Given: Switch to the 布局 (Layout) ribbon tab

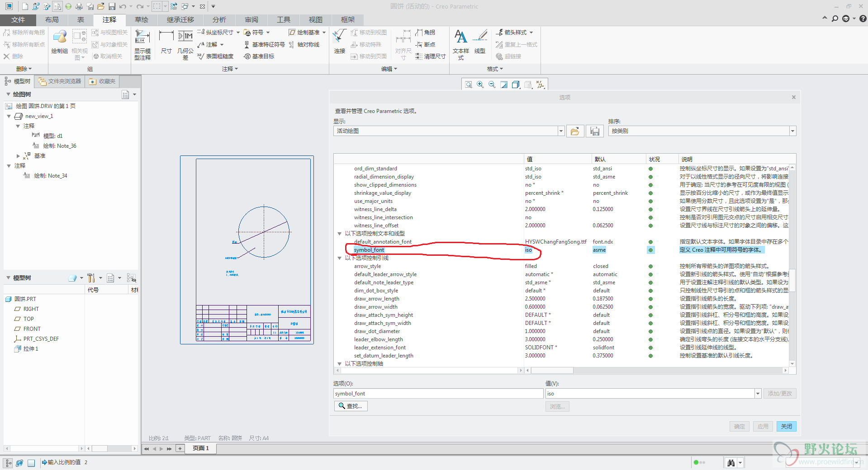Looking at the screenshot, I should tap(52, 20).
